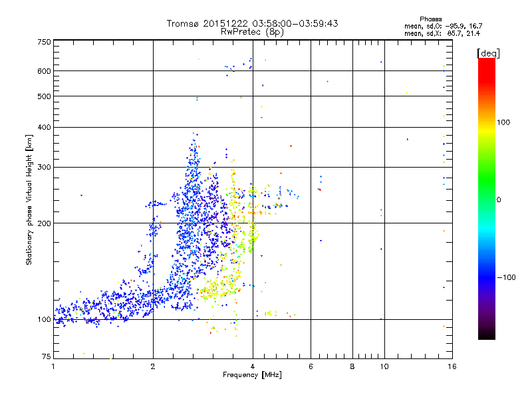
Task: Click the "Stationary phase Virtual Height [km]" axis label
Action: pyautogui.click(x=29, y=199)
